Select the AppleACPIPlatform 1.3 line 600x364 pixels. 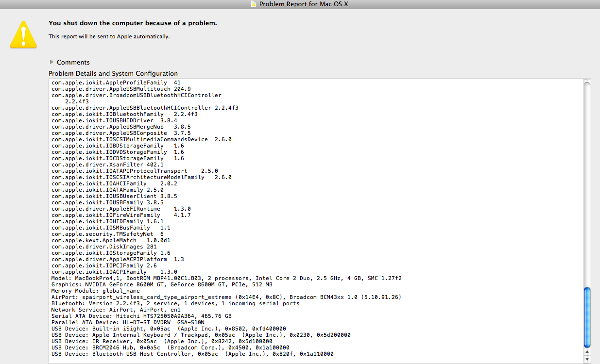[x=118, y=259]
